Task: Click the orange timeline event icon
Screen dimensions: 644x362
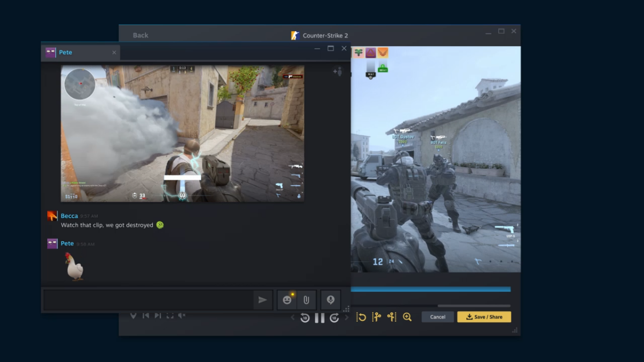Action: tap(383, 53)
